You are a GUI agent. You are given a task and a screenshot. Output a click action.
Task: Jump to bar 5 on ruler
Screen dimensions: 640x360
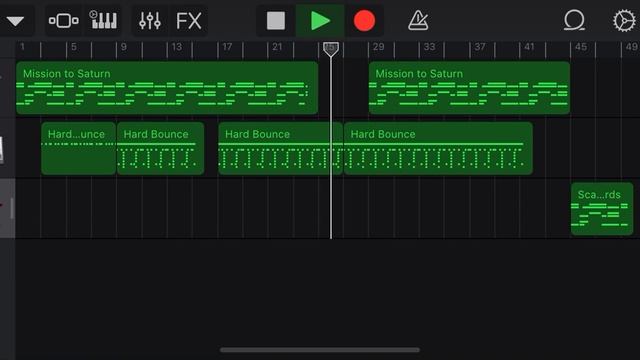(x=73, y=47)
